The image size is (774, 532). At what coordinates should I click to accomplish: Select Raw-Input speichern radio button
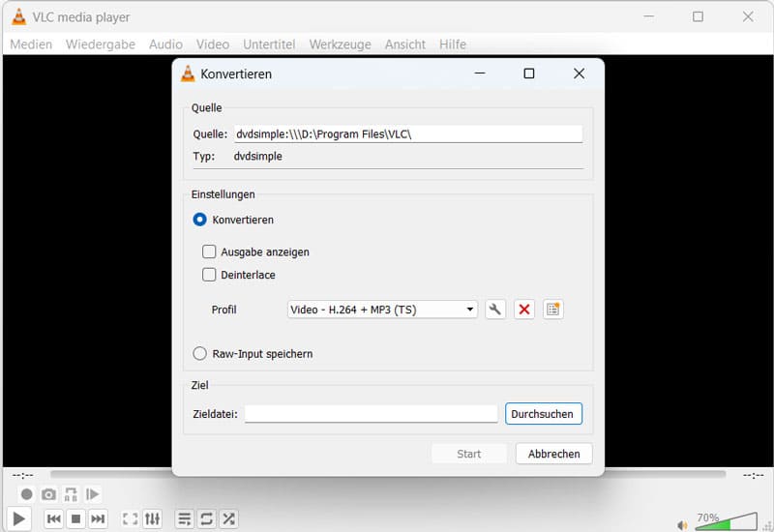click(x=199, y=353)
